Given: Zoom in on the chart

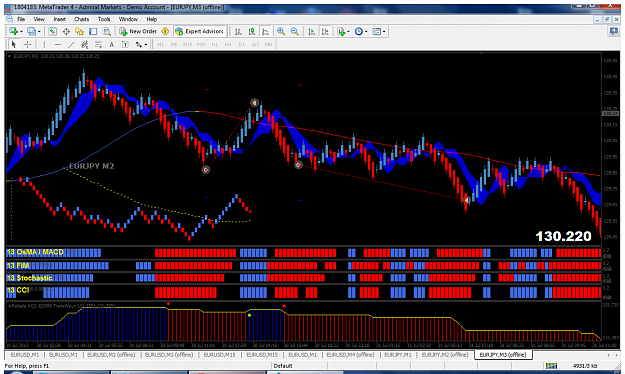Looking at the screenshot, I should point(281,31).
